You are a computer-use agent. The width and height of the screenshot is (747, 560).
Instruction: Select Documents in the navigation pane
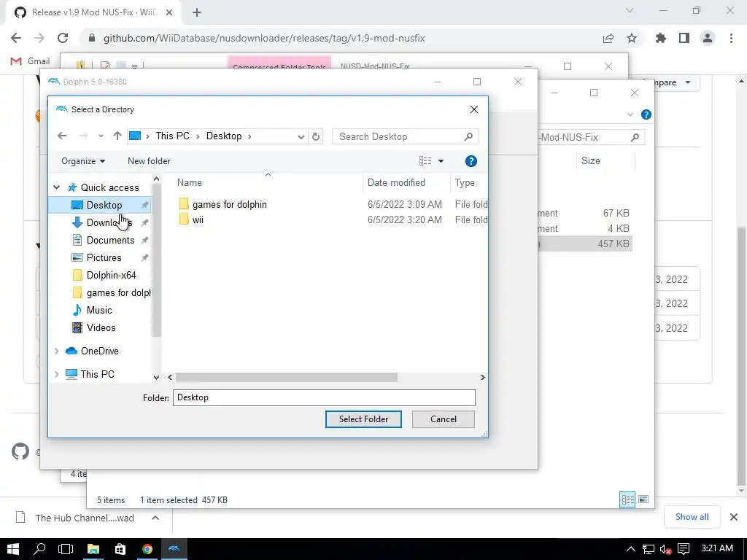click(x=110, y=240)
